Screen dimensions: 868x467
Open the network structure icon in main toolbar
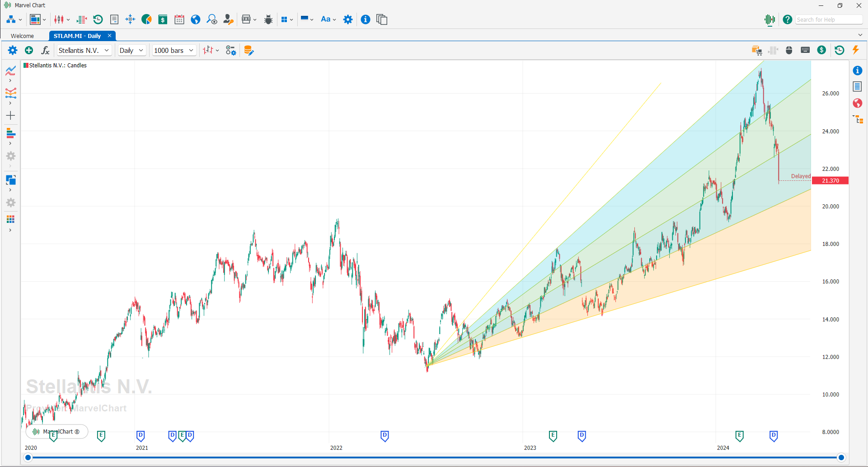pyautogui.click(x=11, y=19)
